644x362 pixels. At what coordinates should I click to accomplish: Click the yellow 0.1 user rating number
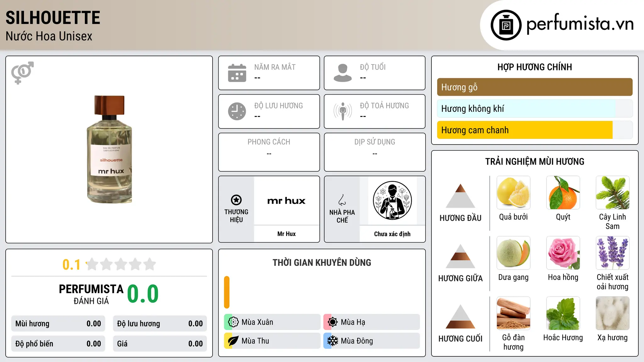pyautogui.click(x=71, y=265)
